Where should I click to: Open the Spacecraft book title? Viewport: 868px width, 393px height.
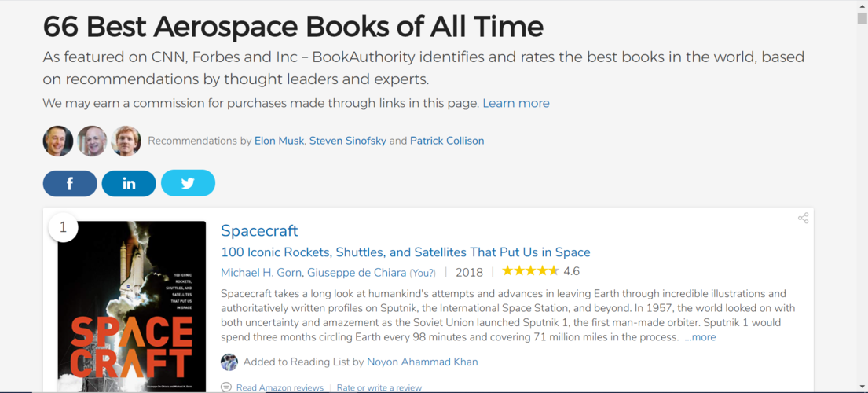tap(259, 230)
